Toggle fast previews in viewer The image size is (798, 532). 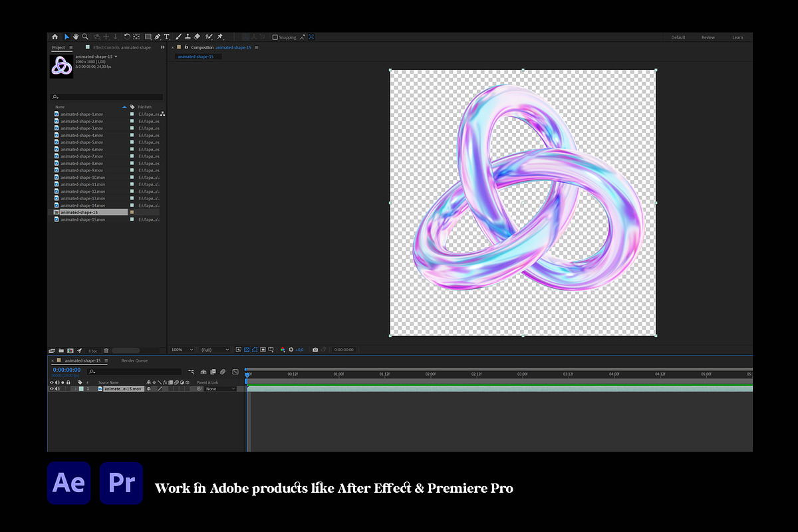pyautogui.click(x=238, y=350)
